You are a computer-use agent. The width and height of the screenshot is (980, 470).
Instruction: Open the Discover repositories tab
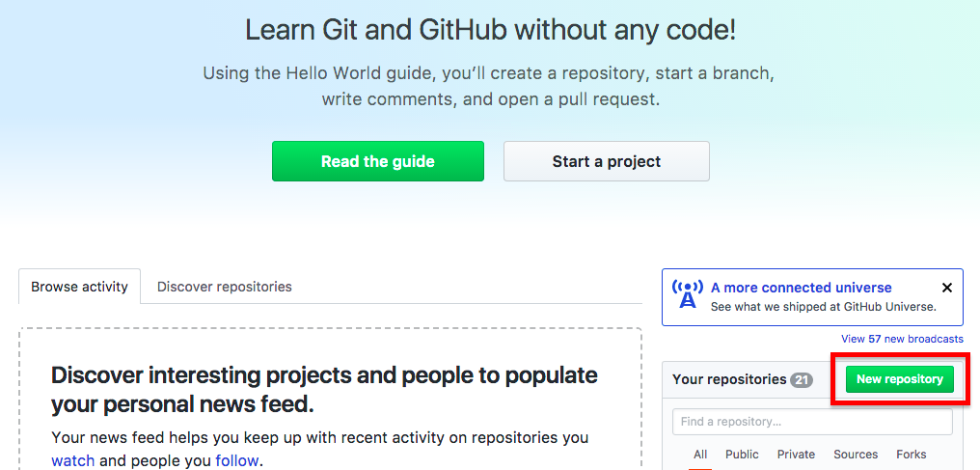pyautogui.click(x=225, y=287)
